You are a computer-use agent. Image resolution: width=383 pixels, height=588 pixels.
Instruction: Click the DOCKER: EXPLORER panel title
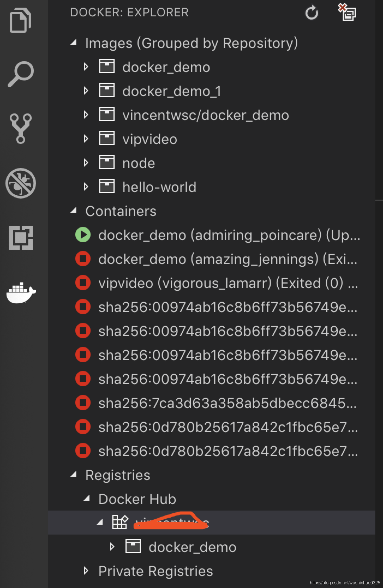pyautogui.click(x=129, y=13)
